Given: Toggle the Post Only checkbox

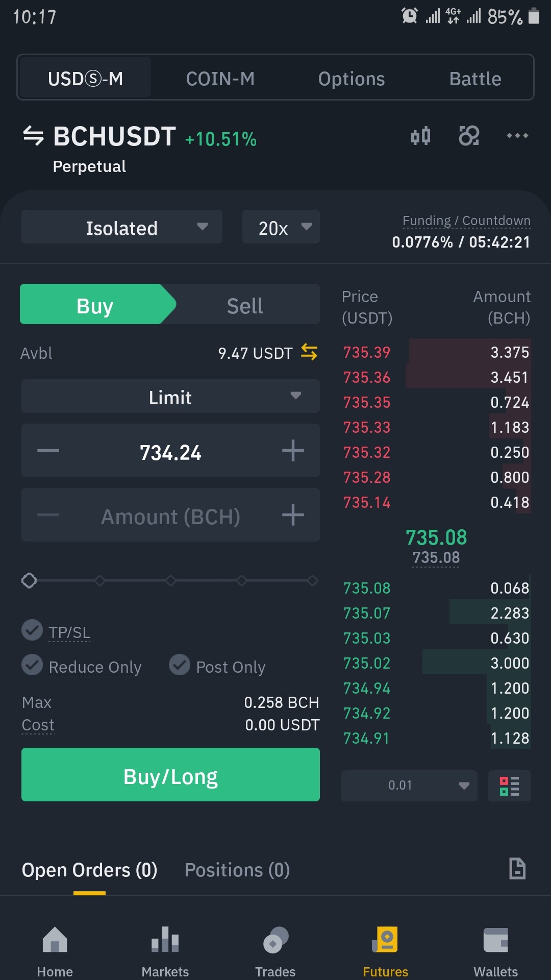Looking at the screenshot, I should (180, 665).
